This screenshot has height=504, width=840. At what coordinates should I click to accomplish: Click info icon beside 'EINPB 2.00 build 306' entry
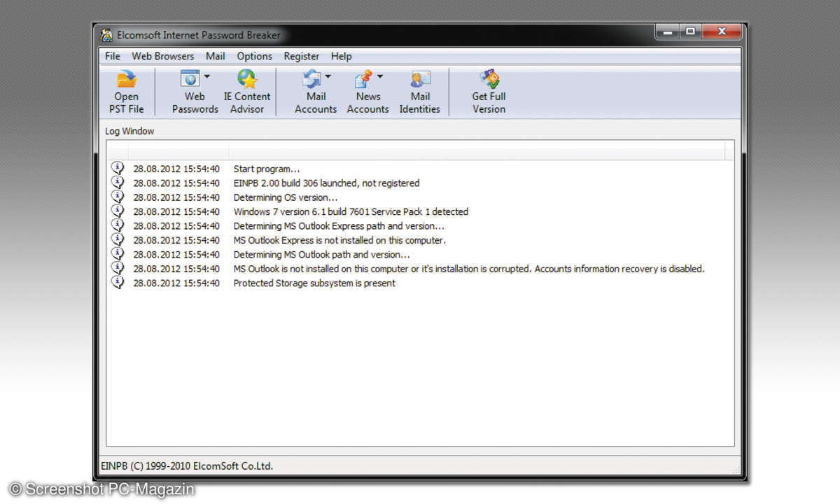pos(118,183)
